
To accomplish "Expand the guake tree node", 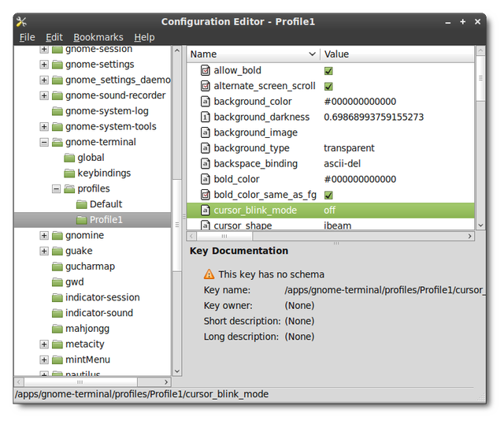I will coord(44,251).
